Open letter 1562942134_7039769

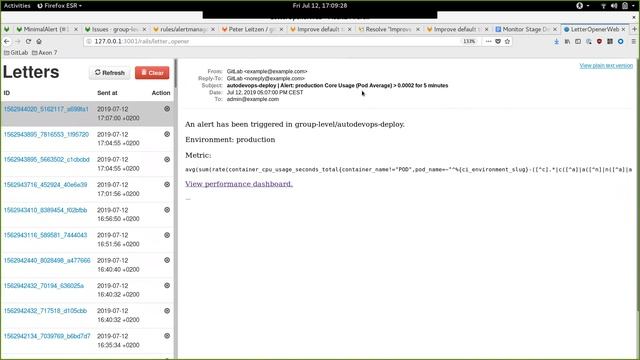click(47, 336)
